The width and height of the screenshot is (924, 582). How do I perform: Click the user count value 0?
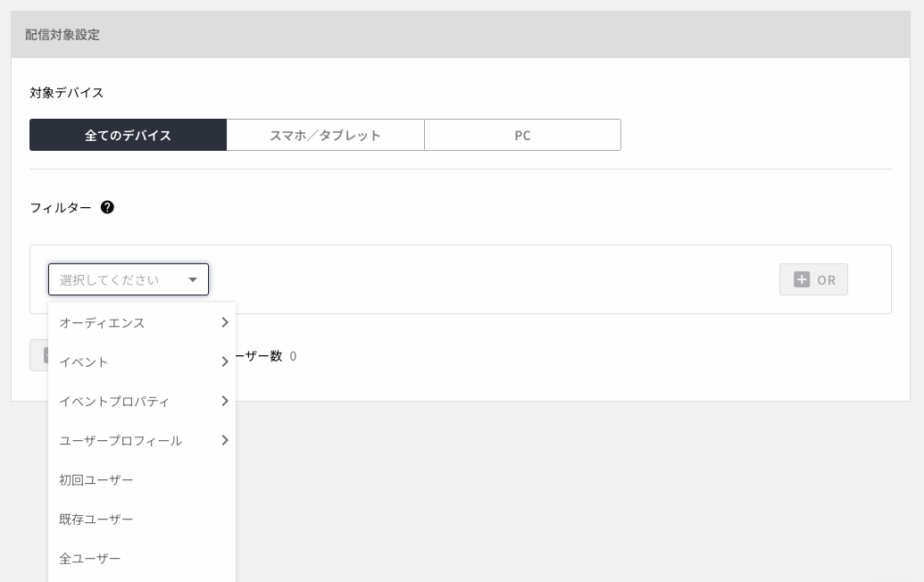(293, 356)
